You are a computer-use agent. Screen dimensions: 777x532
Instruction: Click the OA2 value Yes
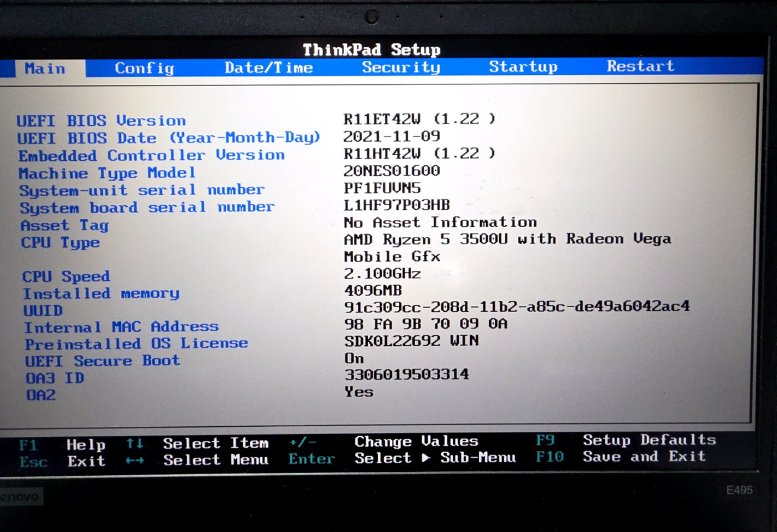(359, 391)
